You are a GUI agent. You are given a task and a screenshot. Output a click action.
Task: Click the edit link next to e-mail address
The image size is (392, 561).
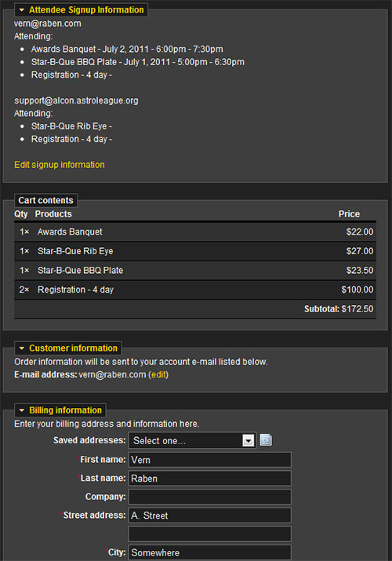tap(158, 374)
